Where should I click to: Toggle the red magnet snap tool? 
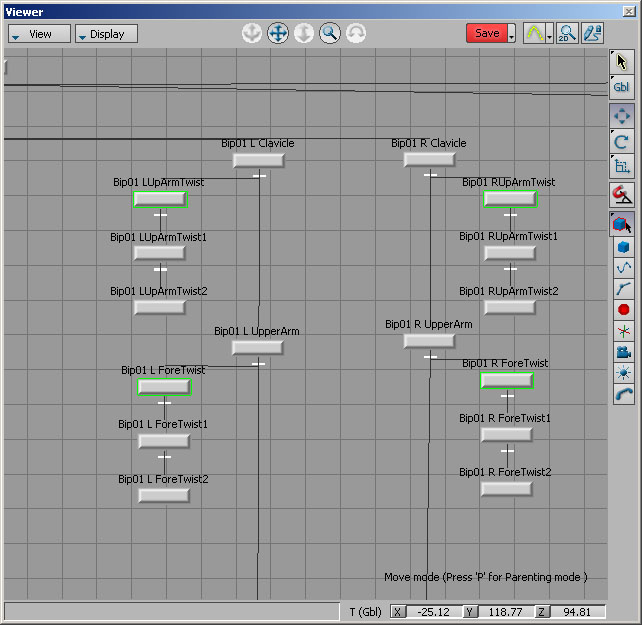tap(622, 195)
